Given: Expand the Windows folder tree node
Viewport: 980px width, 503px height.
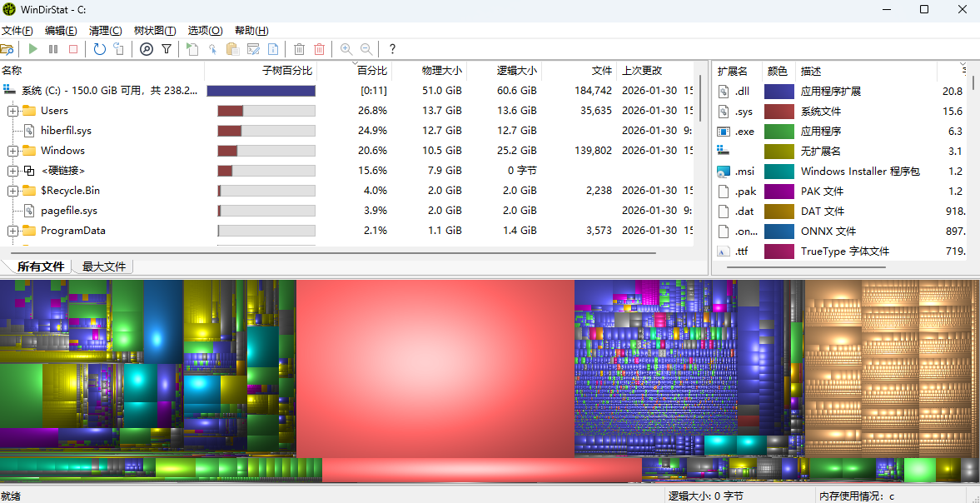Looking at the screenshot, I should tap(12, 151).
